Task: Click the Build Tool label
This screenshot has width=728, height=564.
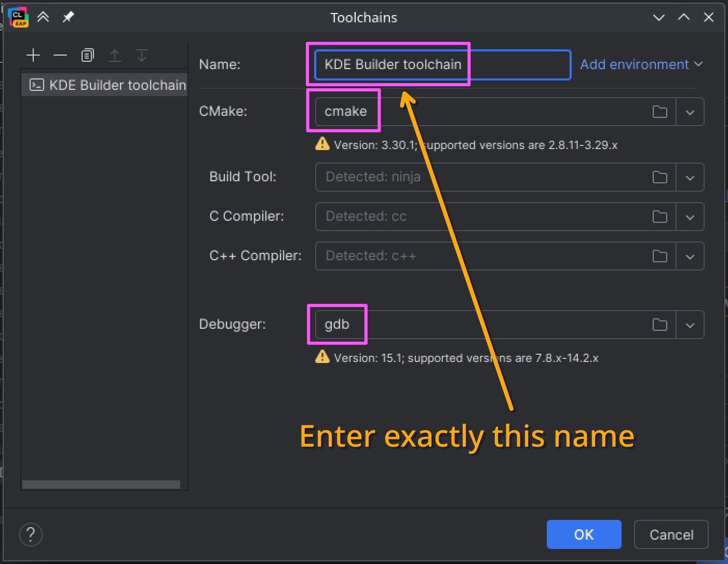Action: click(x=242, y=177)
